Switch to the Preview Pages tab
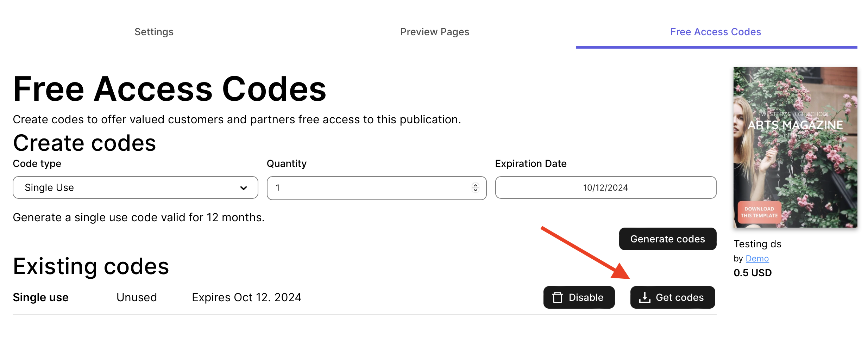The image size is (868, 346). point(435,32)
